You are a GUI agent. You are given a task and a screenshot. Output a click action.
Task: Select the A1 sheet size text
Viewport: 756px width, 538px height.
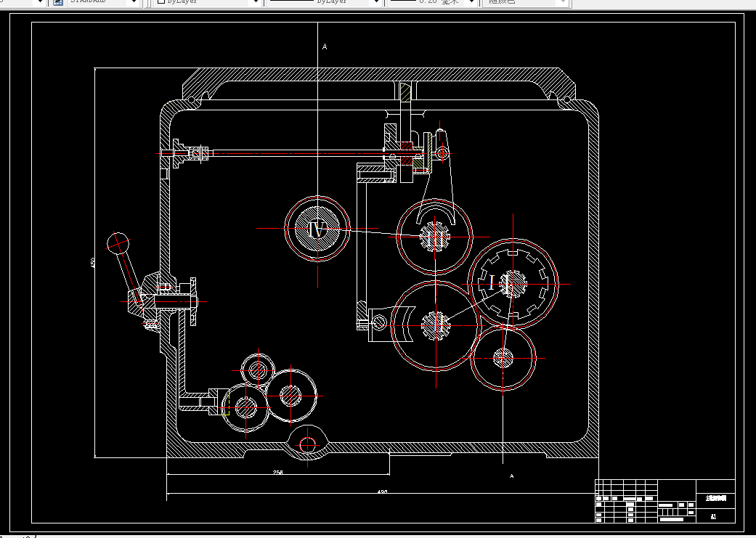714,516
